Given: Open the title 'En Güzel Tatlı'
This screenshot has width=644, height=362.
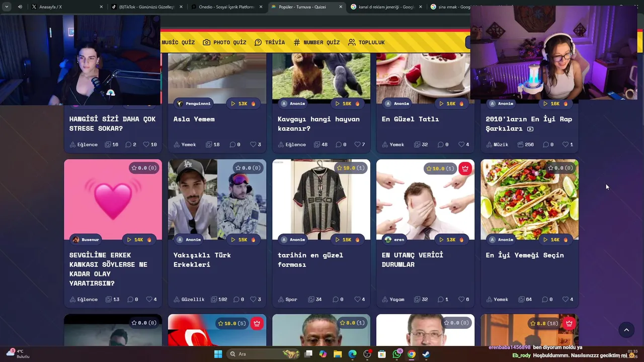Looking at the screenshot, I should [410, 119].
